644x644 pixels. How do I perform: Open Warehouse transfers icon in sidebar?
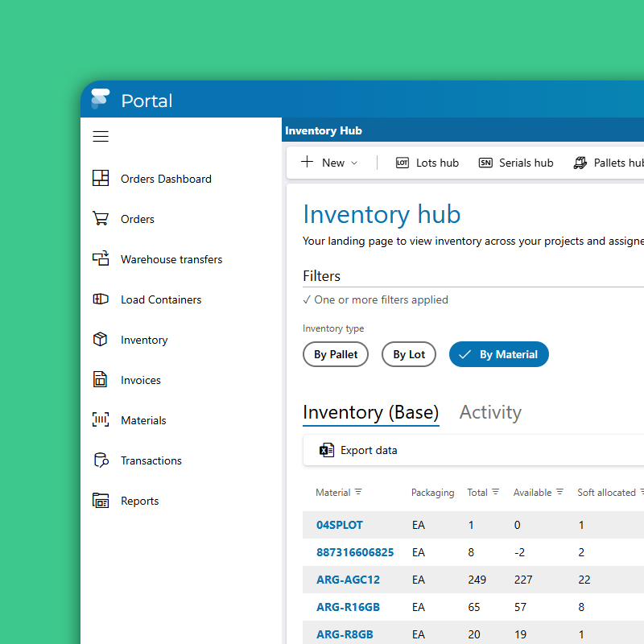pos(101,259)
